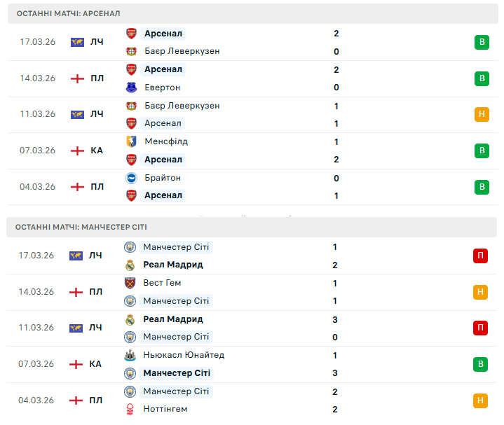The width and height of the screenshot is (504, 425).
Task: Open the Ноттінгем team link
Action: 165,409
